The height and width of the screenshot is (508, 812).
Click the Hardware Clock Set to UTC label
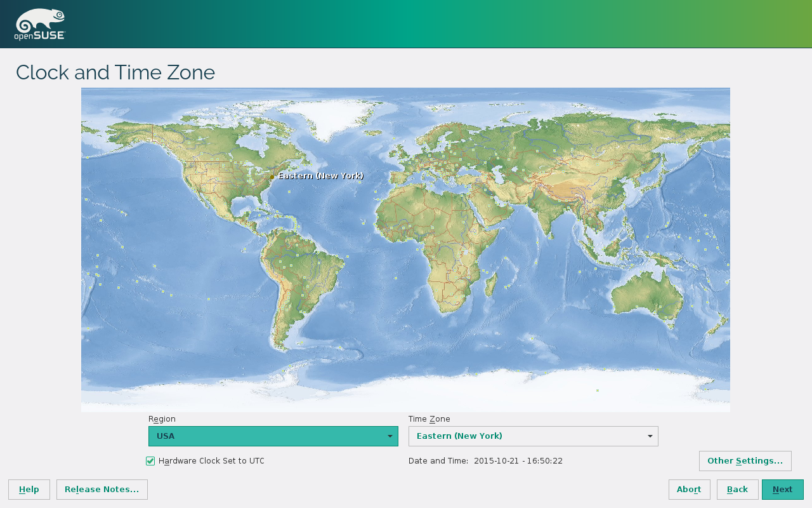[x=211, y=461]
